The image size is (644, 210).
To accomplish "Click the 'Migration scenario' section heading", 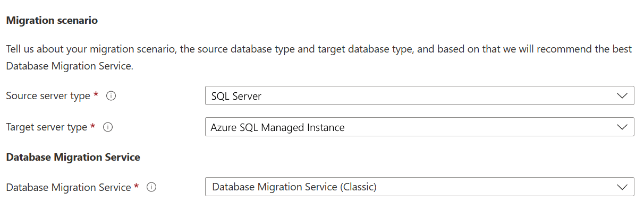I will (x=52, y=21).
